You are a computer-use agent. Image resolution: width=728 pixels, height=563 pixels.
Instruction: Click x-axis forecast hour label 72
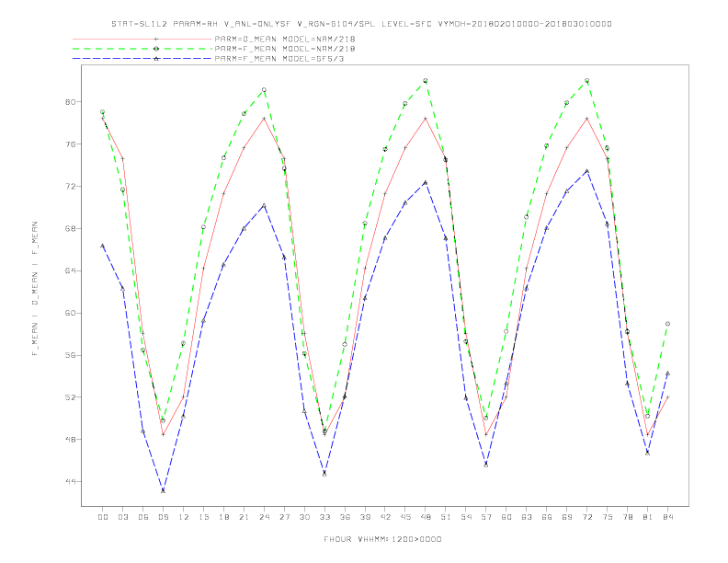(586, 517)
